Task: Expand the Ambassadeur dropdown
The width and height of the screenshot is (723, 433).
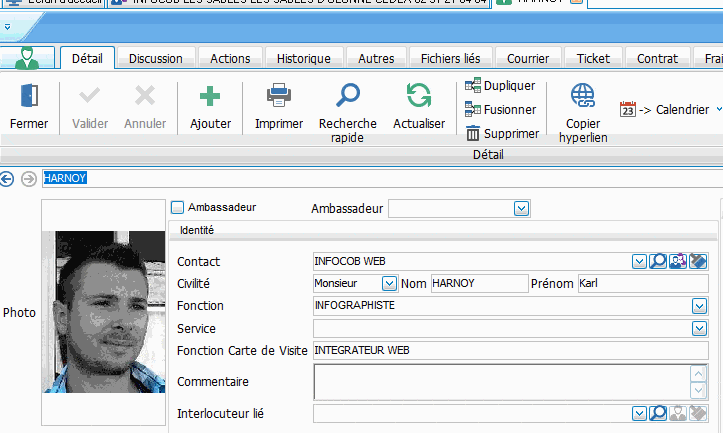Action: [x=520, y=208]
